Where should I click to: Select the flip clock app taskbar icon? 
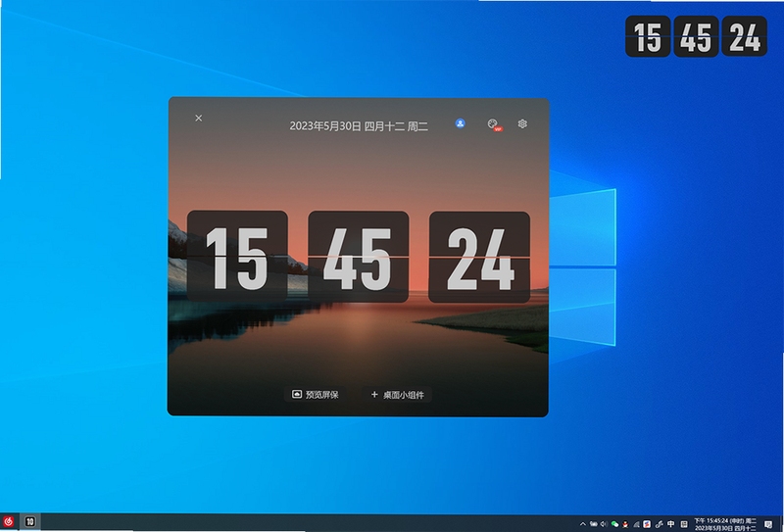30,522
